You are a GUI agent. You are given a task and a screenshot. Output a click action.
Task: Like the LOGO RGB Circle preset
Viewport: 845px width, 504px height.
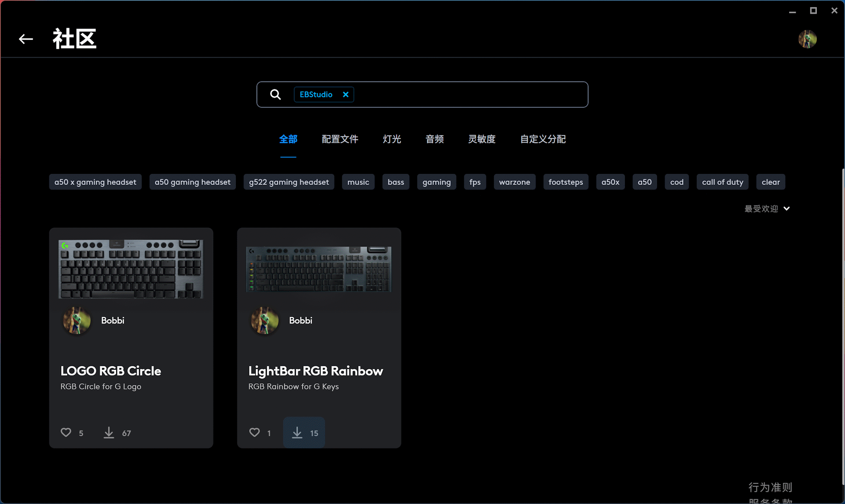click(x=66, y=432)
